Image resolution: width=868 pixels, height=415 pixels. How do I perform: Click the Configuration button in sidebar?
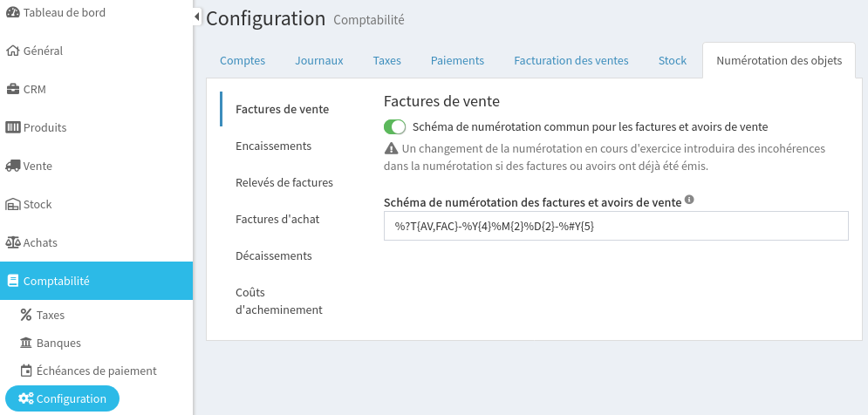tap(63, 398)
